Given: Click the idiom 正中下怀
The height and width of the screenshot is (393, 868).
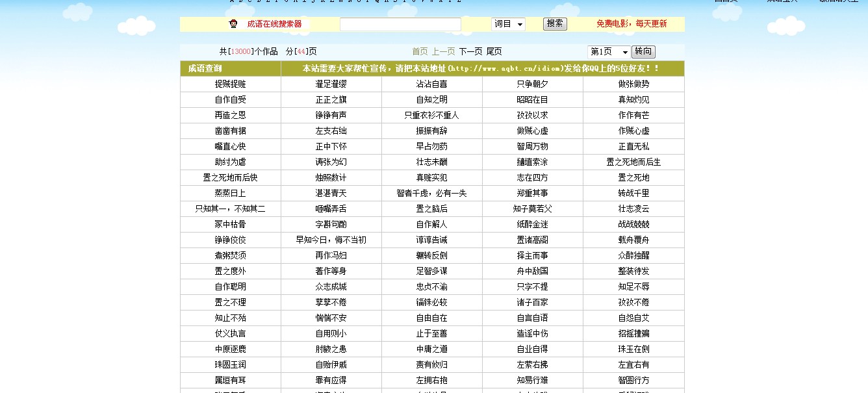Looking at the screenshot, I should tap(331, 147).
